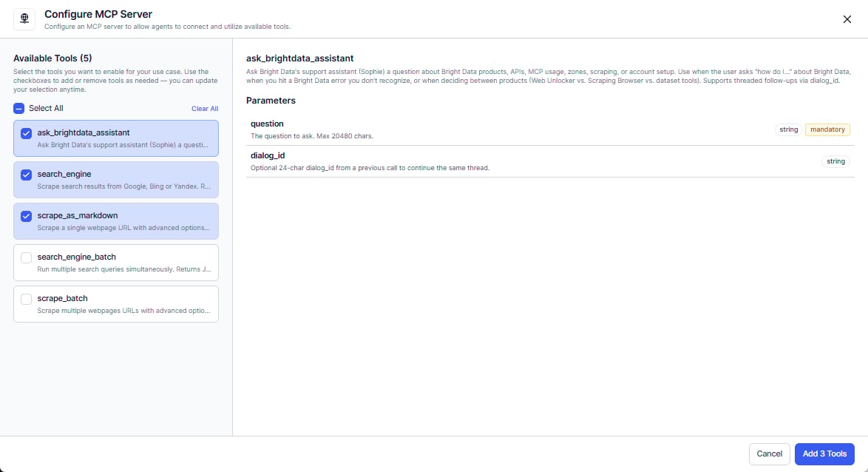
Task: Uncheck the ask_brightdata_assistant checkbox
Action: [26, 133]
